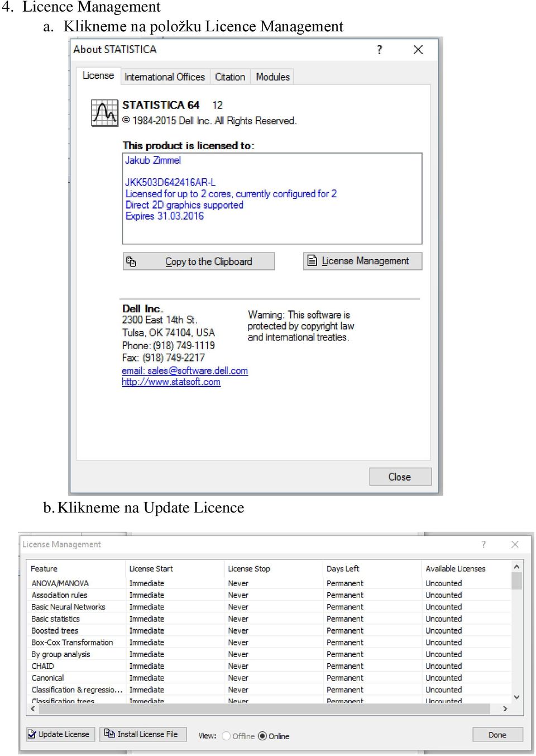Screen dimensions: 536x756
Task: Click the Update License button
Action: tap(60, 734)
